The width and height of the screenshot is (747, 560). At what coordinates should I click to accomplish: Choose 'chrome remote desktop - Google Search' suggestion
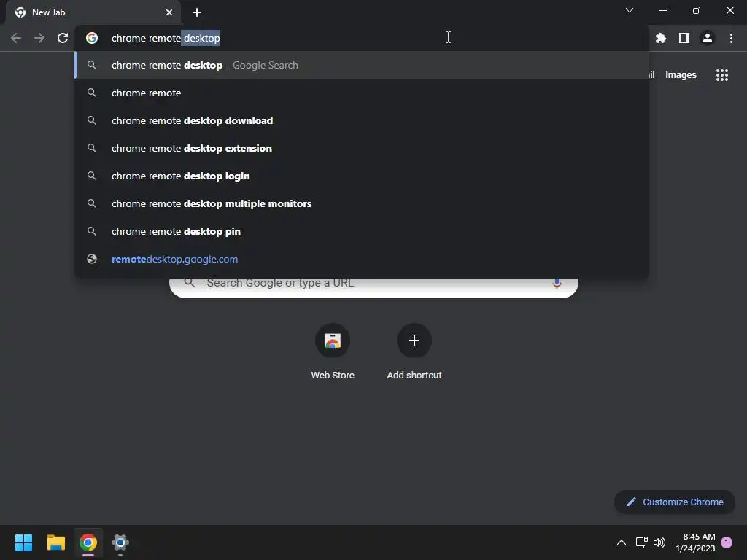click(x=362, y=65)
